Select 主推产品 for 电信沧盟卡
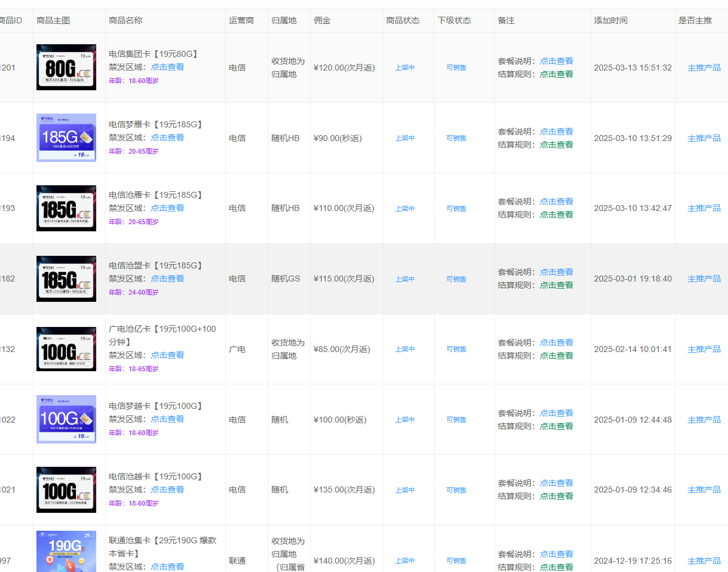Image resolution: width=728 pixels, height=572 pixels. tap(704, 279)
